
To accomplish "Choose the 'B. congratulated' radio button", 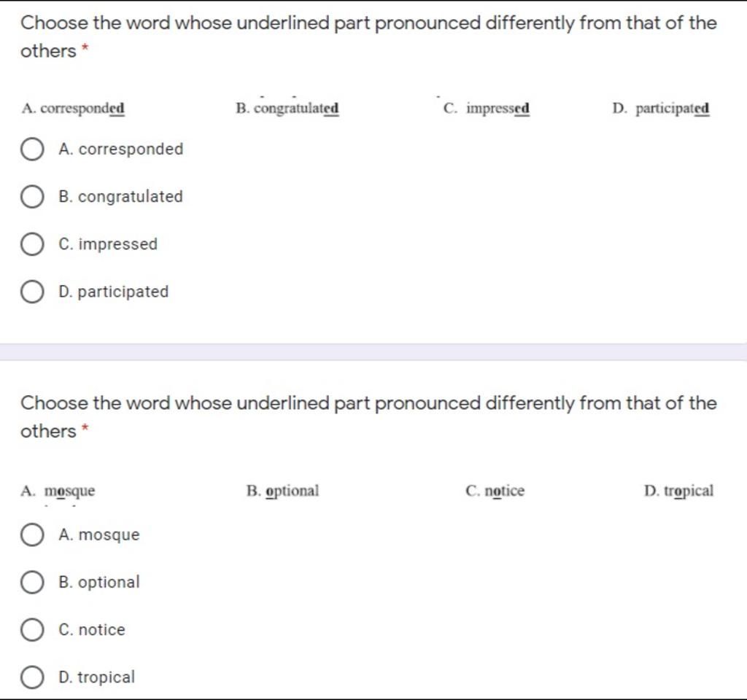I will click(x=32, y=197).
